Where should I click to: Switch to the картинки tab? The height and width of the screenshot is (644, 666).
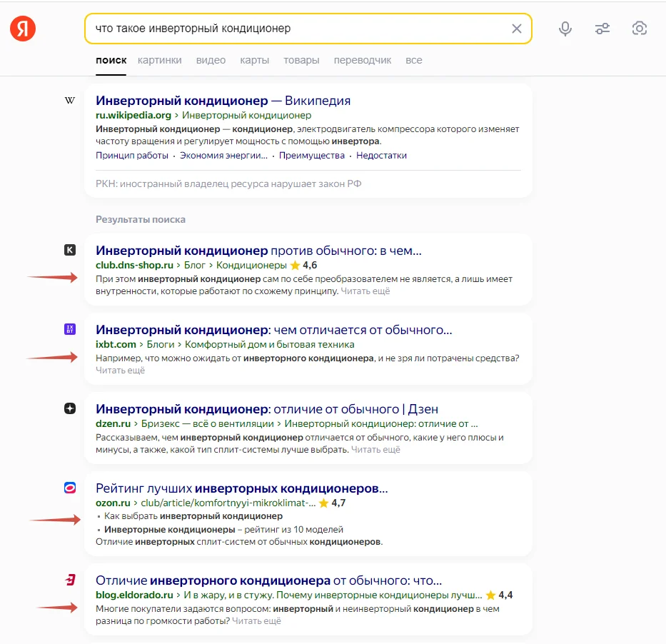coord(159,60)
